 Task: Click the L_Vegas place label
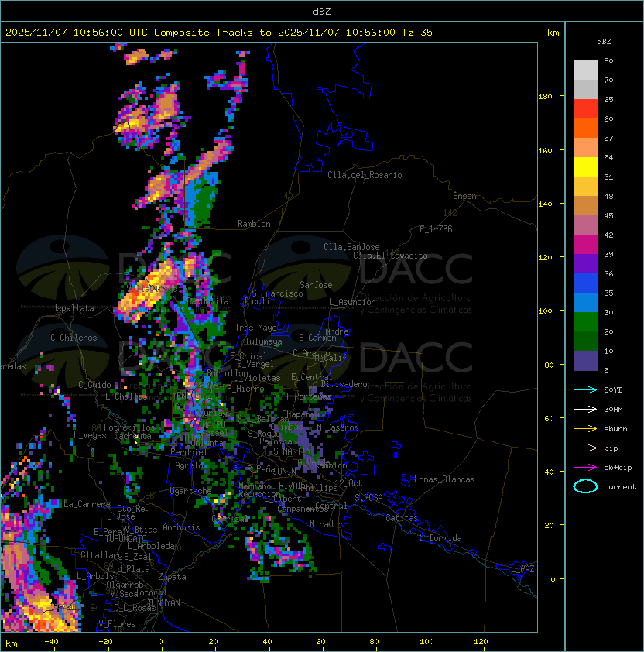[90, 435]
